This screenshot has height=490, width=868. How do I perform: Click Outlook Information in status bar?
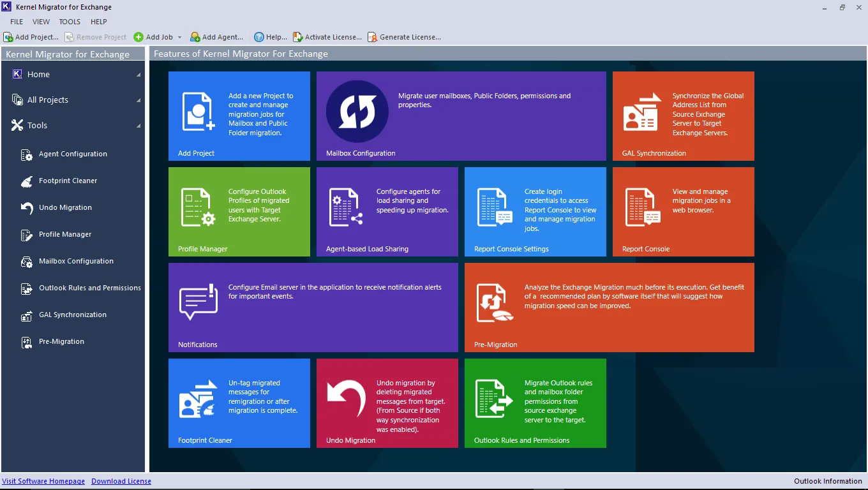[x=828, y=481]
